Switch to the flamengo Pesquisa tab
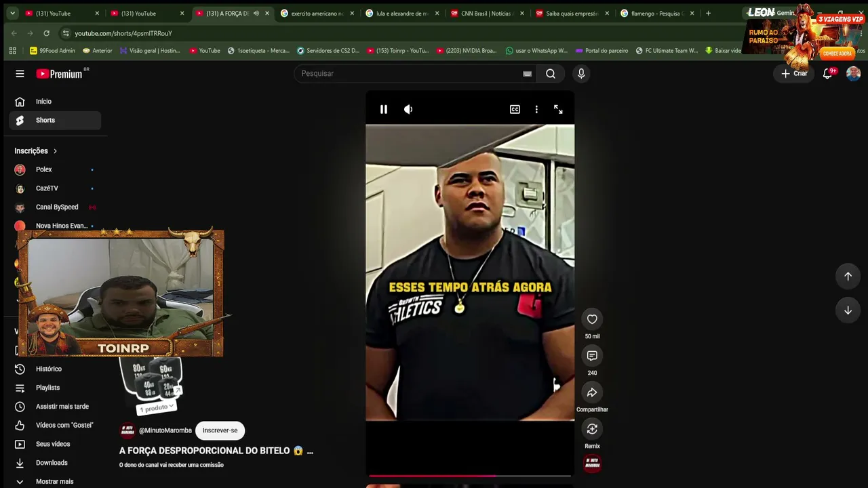The height and width of the screenshot is (488, 868). click(658, 14)
